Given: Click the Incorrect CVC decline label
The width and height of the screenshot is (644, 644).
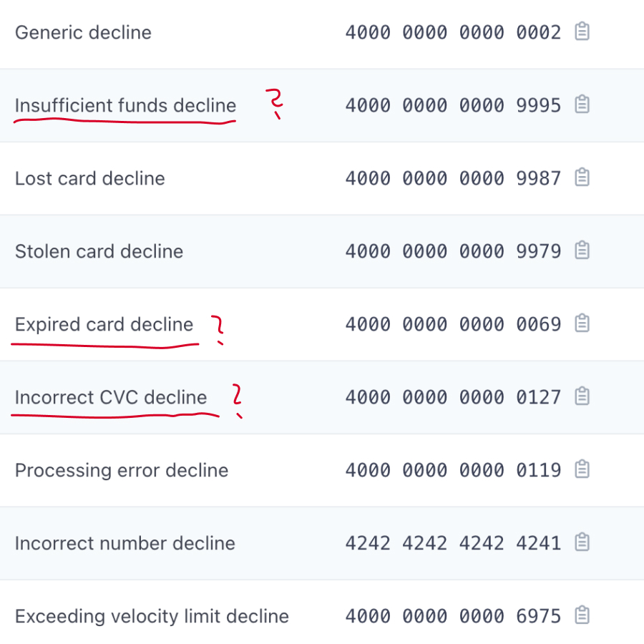Looking at the screenshot, I should [111, 398].
